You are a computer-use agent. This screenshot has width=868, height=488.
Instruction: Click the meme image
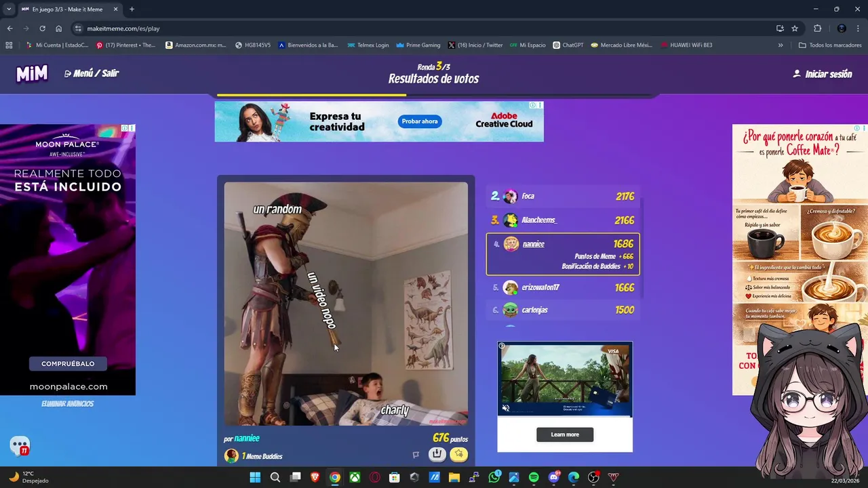pos(346,304)
